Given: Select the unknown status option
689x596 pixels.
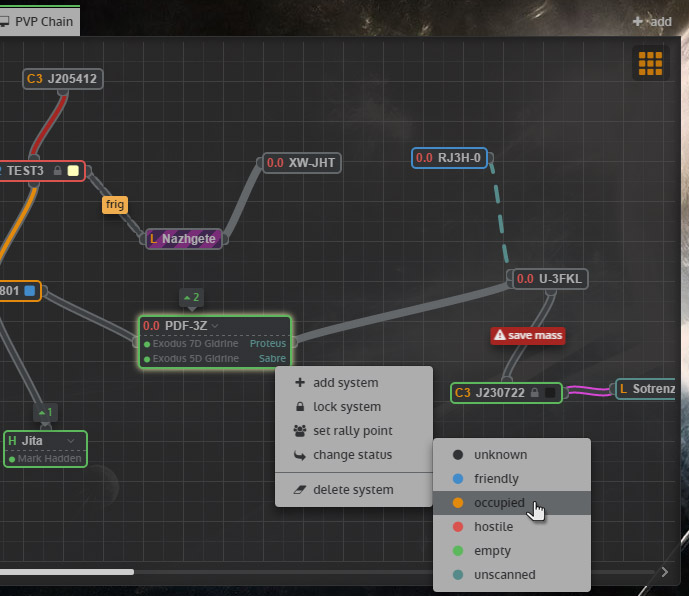Looking at the screenshot, I should (x=500, y=454).
